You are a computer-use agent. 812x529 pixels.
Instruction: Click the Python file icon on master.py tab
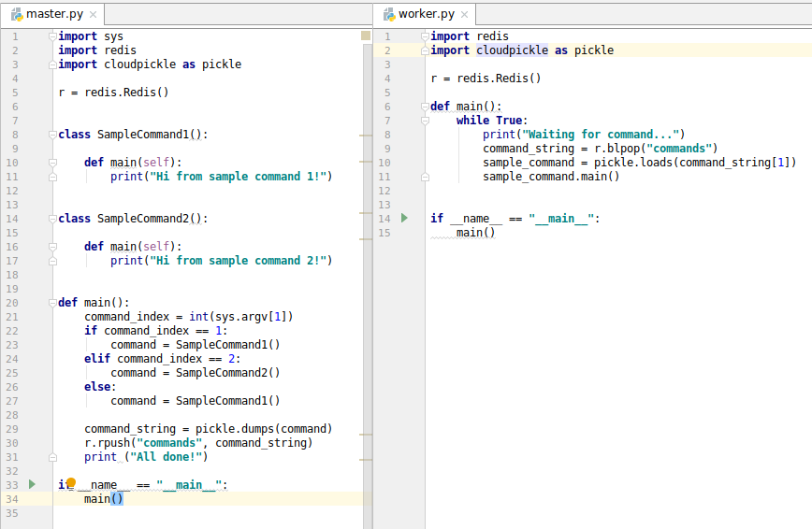(17, 14)
